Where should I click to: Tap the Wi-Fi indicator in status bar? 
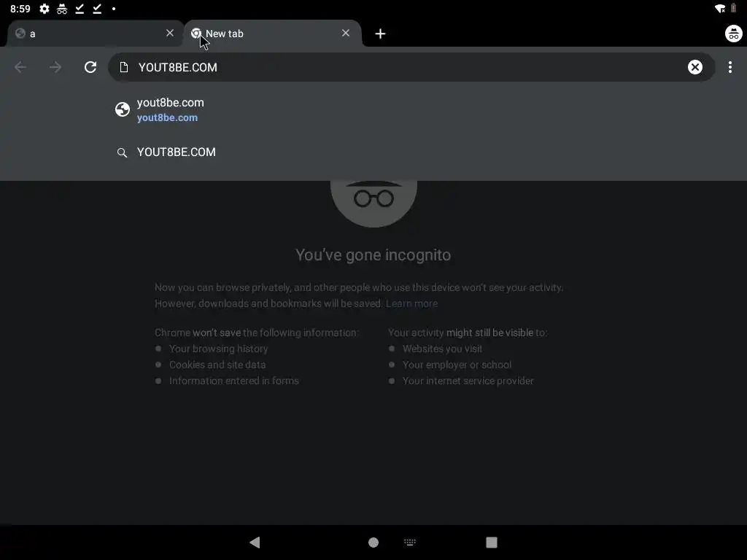click(720, 9)
